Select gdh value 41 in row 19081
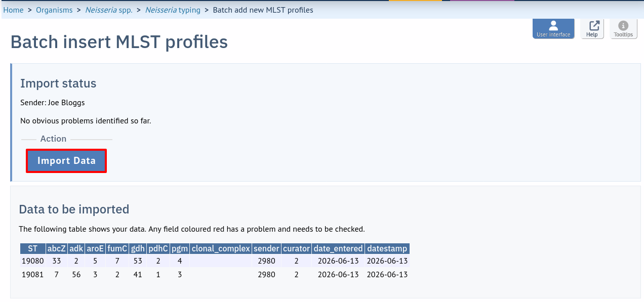Screen dimensions: 644x302 pyautogui.click(x=138, y=274)
